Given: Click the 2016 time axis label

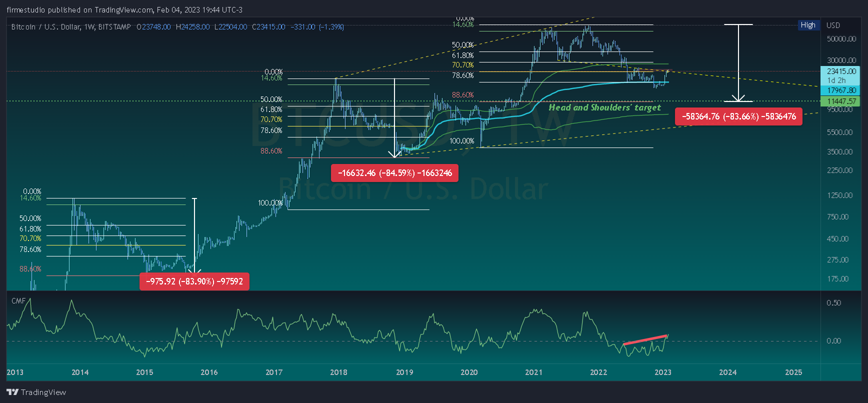Looking at the screenshot, I should [209, 372].
